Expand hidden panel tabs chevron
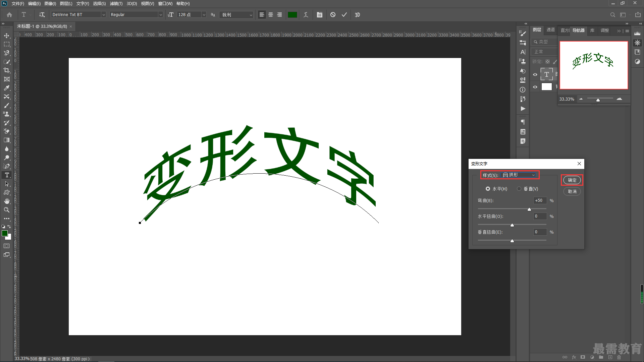The height and width of the screenshot is (362, 644). (619, 31)
